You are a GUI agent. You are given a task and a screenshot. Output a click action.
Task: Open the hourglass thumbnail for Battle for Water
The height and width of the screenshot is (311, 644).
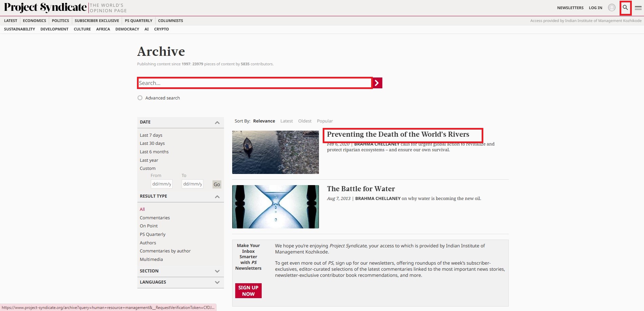[275, 207]
